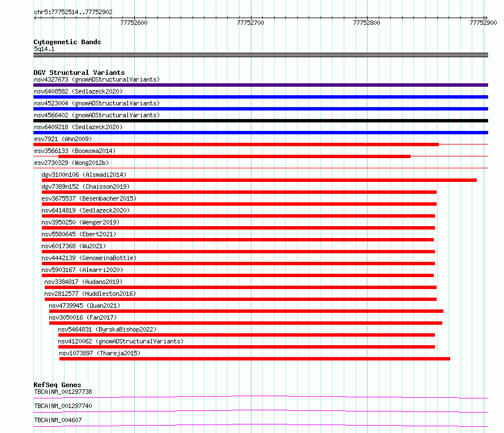Open variant nsv2812577 (Huddleston2016) label
Image resolution: width=504 pixels, height=433 pixels.
pyautogui.click(x=90, y=294)
